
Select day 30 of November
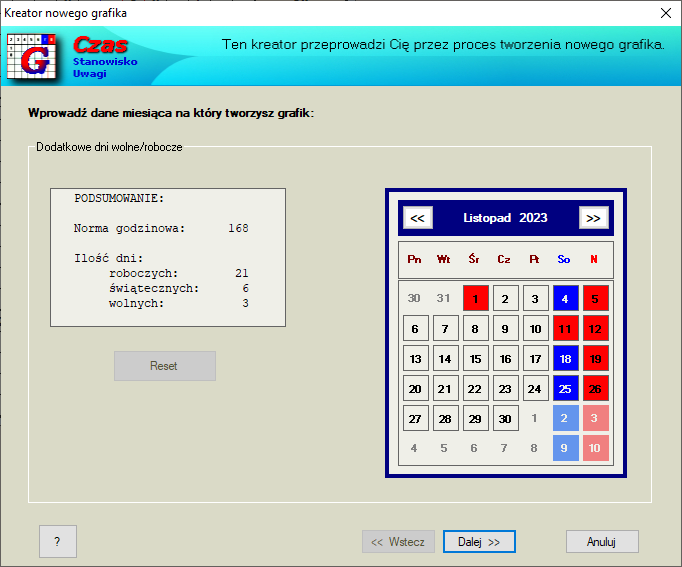506,418
